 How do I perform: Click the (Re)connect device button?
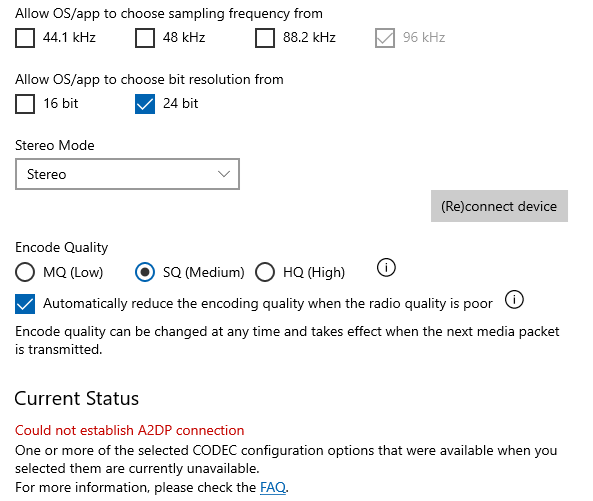coord(499,206)
